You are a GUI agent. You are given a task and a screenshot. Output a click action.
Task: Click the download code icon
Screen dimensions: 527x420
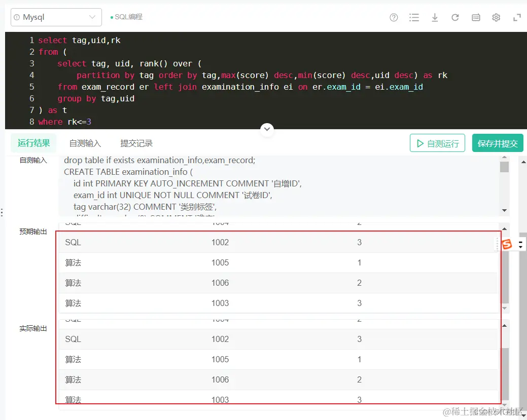[435, 17]
